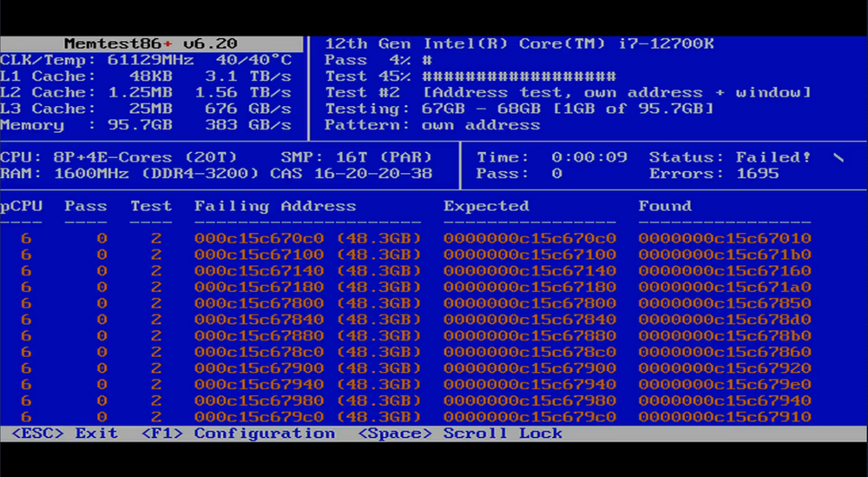
Task: Click failing address 000c15c678c0
Action: [259, 353]
